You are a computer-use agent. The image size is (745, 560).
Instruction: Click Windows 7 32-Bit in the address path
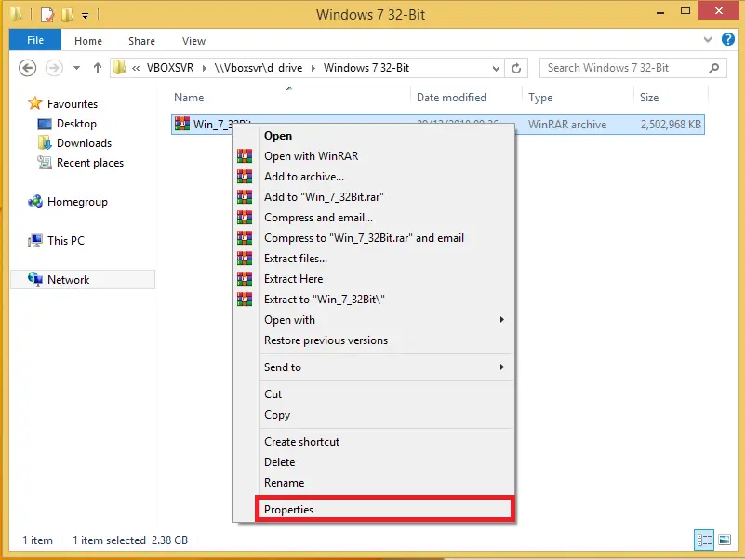(x=366, y=68)
